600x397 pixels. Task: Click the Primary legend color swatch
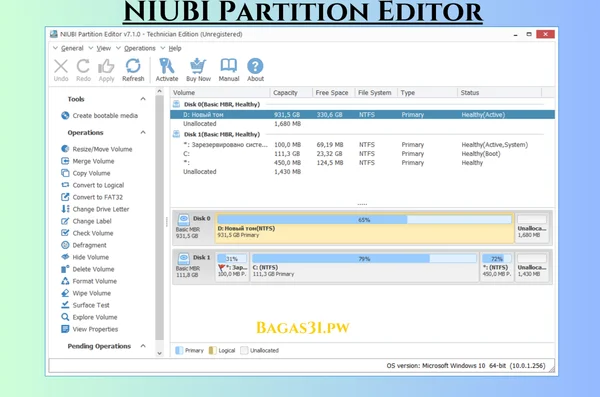179,350
